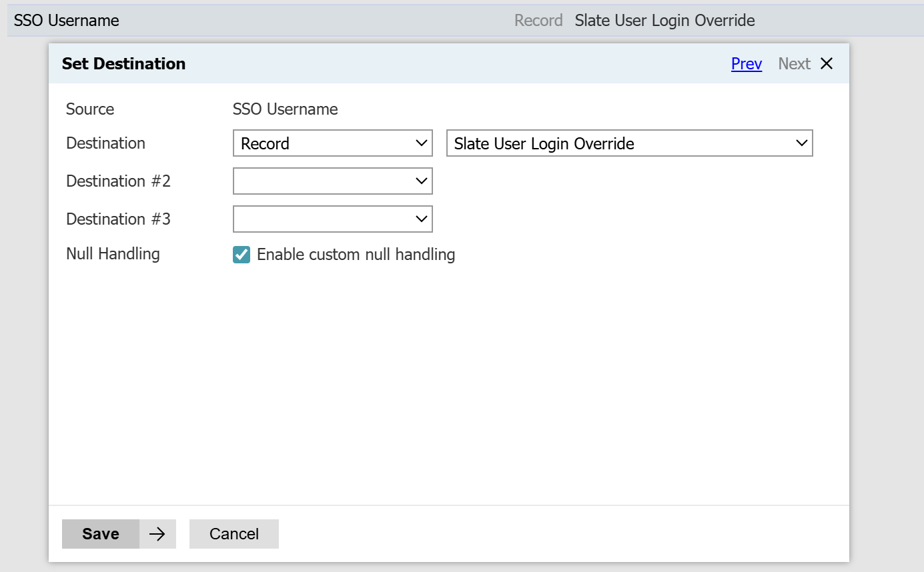Viewport: 924px width, 572px height.
Task: Open the Record destination type dropdown
Action: [x=332, y=143]
